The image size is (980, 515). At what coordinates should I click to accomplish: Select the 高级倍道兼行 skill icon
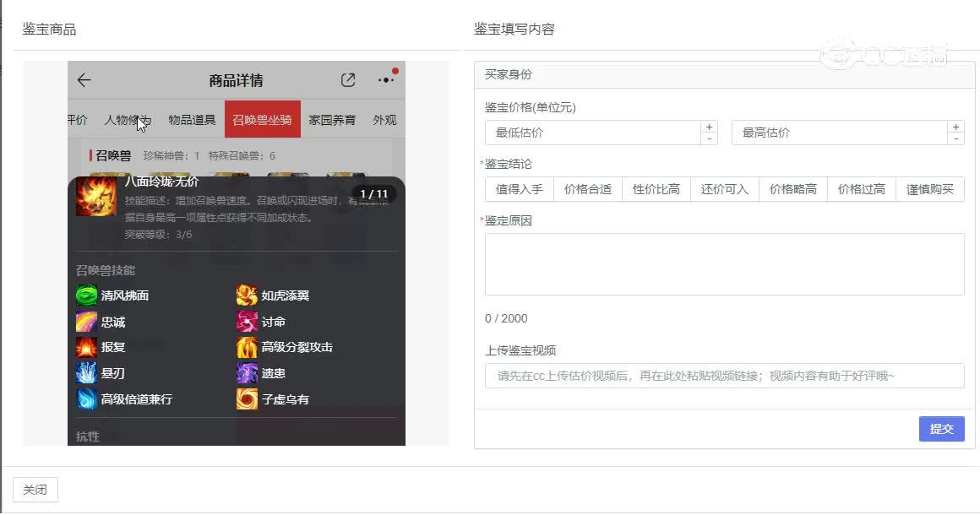pyautogui.click(x=86, y=398)
